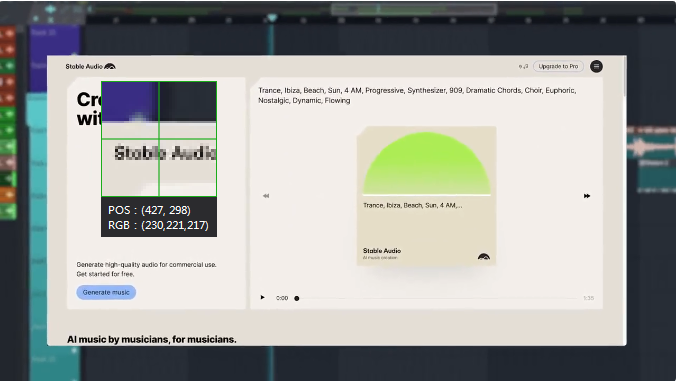Go back to the previous track
The height and width of the screenshot is (381, 679).
[266, 196]
